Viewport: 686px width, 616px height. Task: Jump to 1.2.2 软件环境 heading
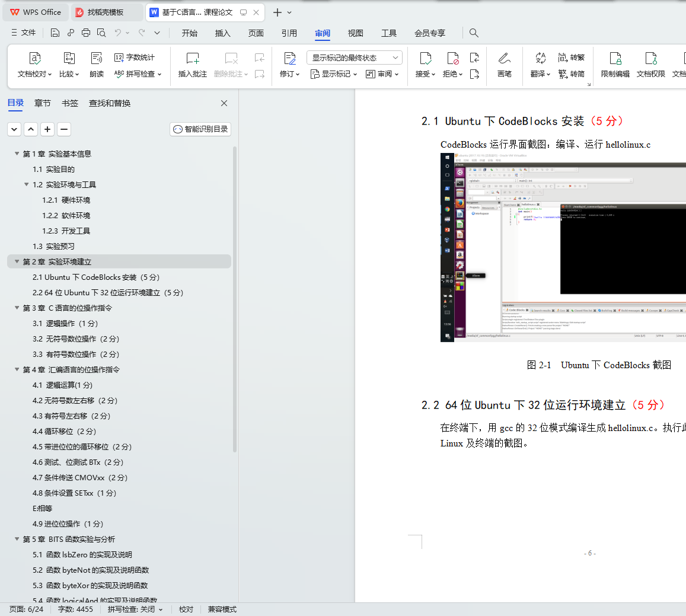tap(66, 216)
